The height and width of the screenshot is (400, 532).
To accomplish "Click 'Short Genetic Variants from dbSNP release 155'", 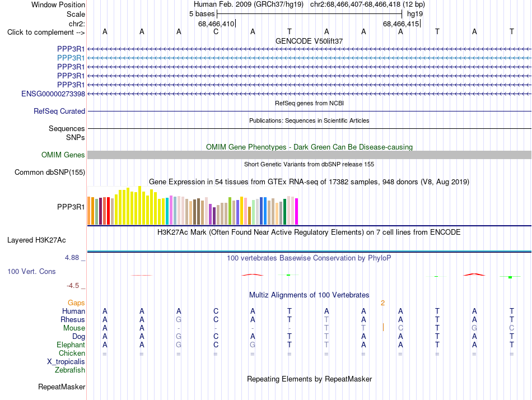I will pos(309,164).
